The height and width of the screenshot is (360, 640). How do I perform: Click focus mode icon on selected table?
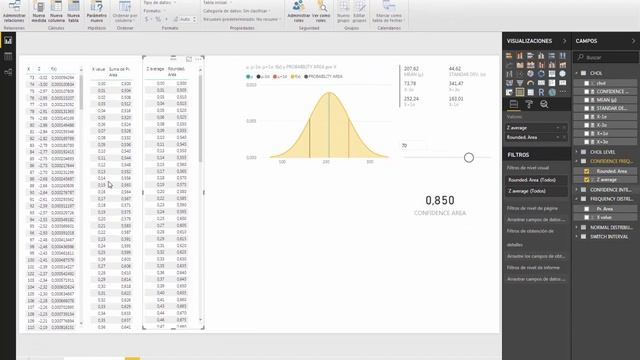(189, 59)
